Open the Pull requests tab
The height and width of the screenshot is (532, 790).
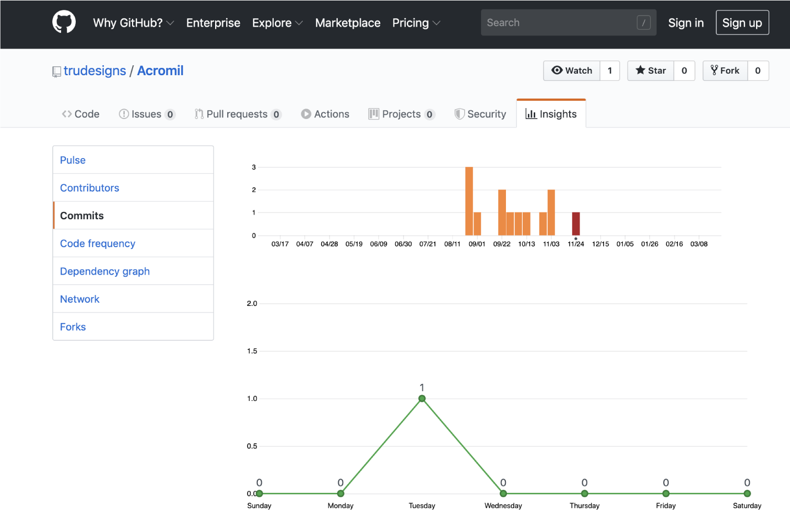[237, 114]
